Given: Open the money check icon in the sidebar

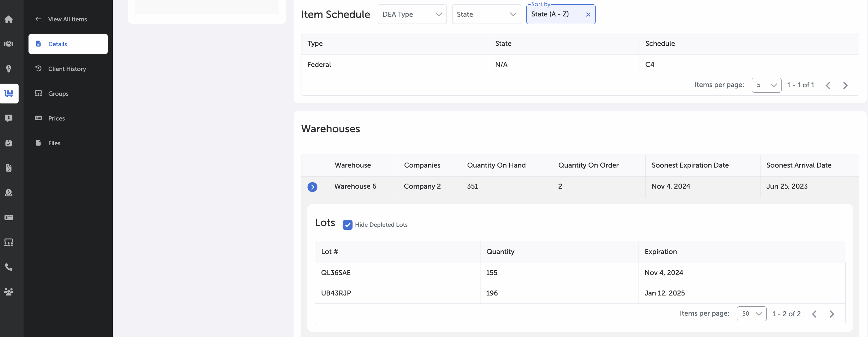Looking at the screenshot, I should (9, 217).
